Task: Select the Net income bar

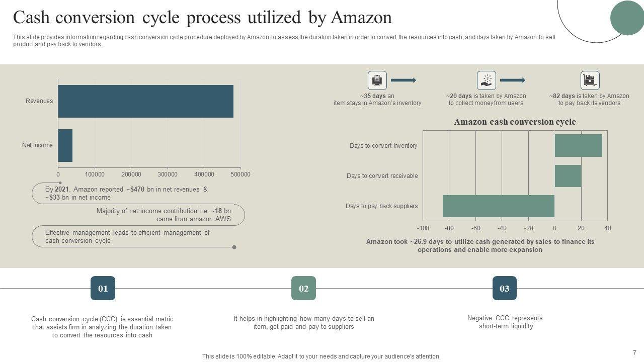Action: point(65,145)
